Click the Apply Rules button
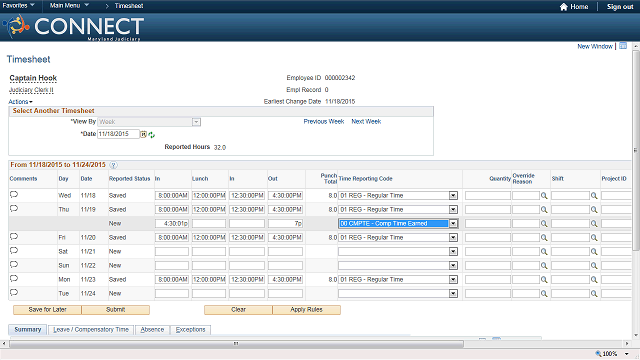Viewport: 640px width, 360px height. (x=307, y=310)
